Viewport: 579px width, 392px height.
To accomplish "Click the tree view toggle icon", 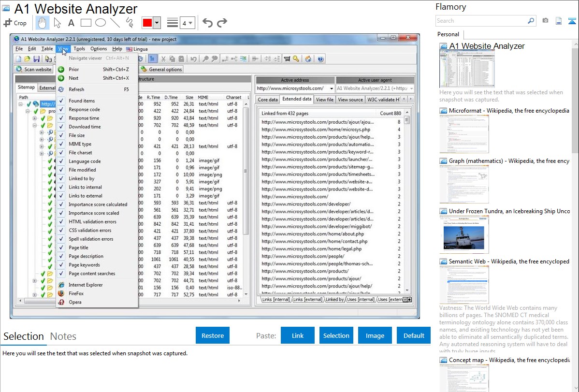I will click(153, 59).
